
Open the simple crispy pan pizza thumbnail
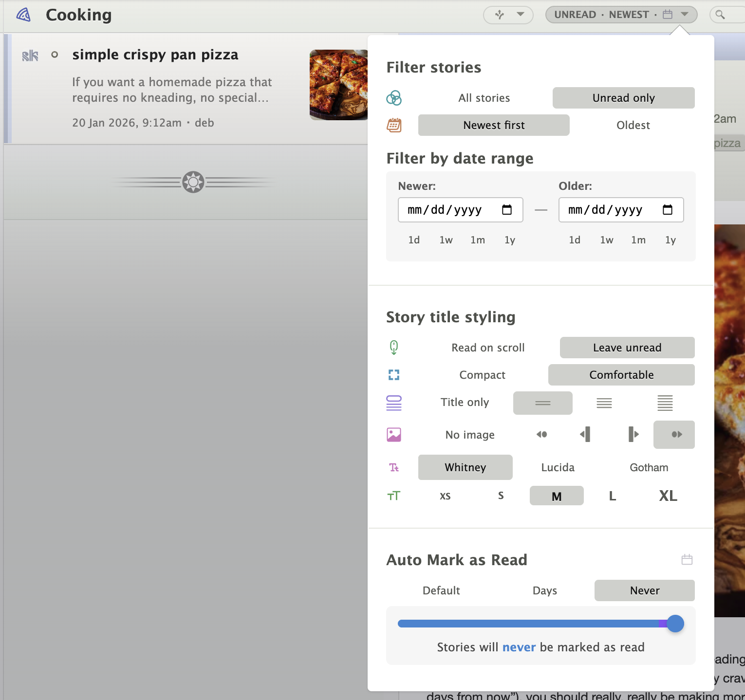point(338,85)
